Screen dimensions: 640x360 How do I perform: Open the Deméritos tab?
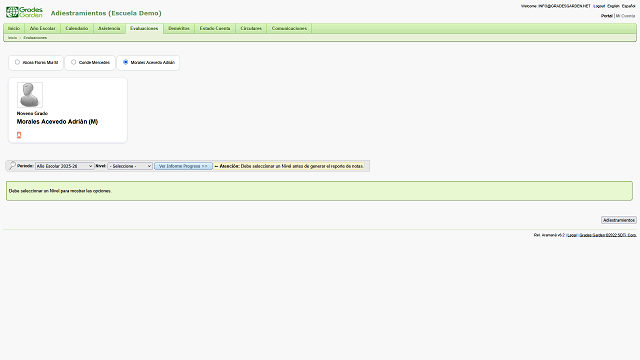point(179,28)
